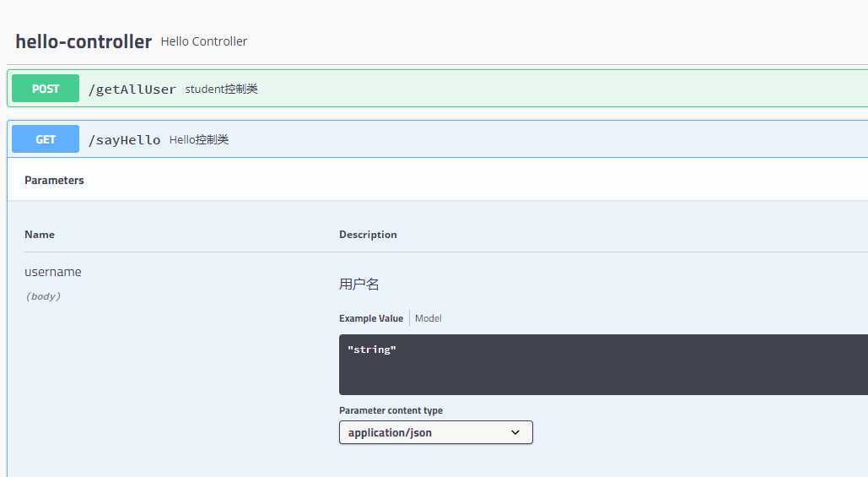Click the Parameters section header
The height and width of the screenshot is (477, 868).
pyautogui.click(x=54, y=180)
